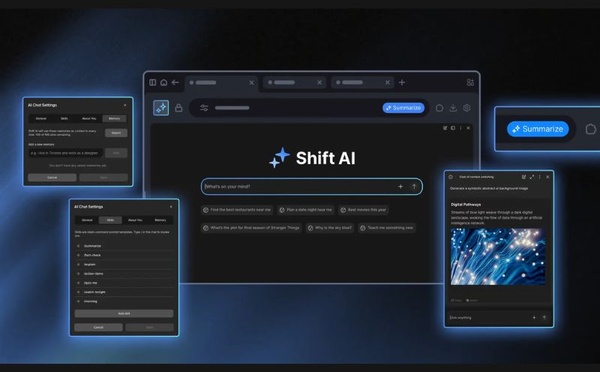This screenshot has height=372, width=600.
Task: Close the active browser tab
Action: click(251, 83)
